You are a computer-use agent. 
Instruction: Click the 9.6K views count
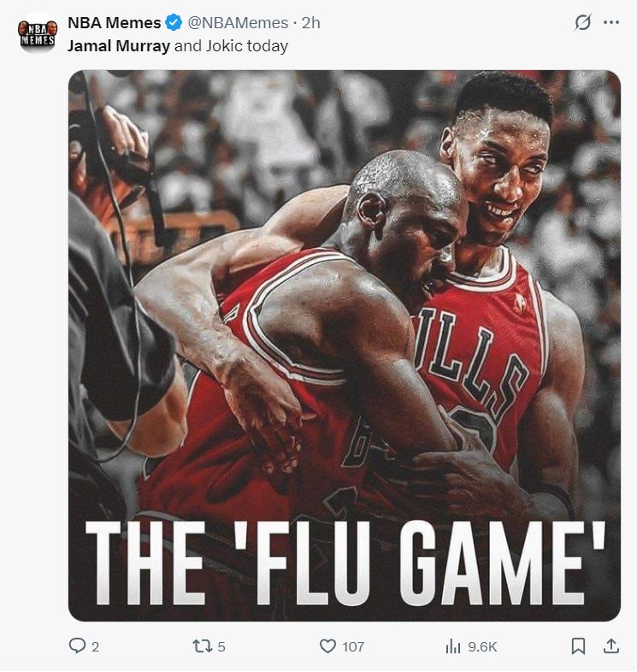point(482,646)
